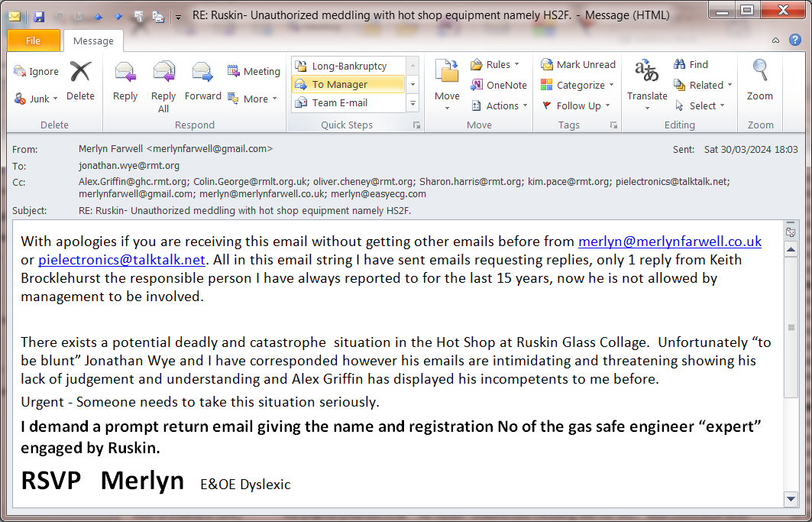Open the Actions dropdown

point(500,105)
